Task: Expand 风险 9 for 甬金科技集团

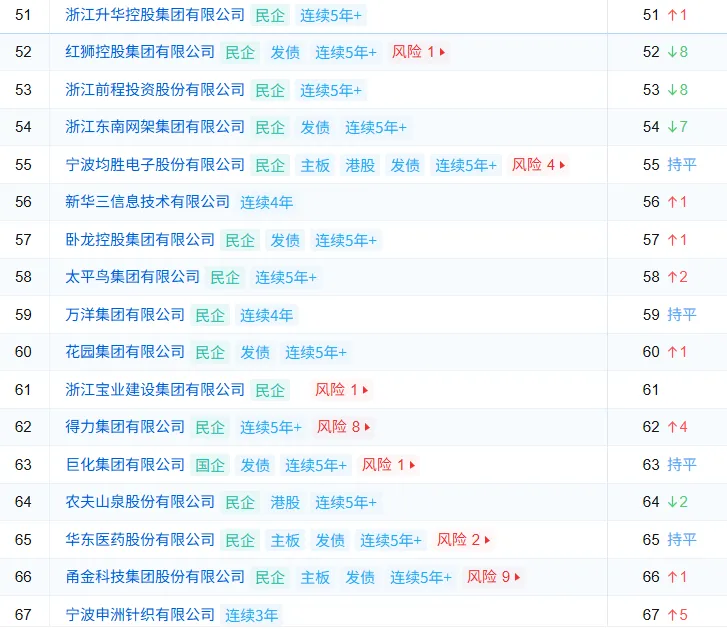Action: pos(493,577)
